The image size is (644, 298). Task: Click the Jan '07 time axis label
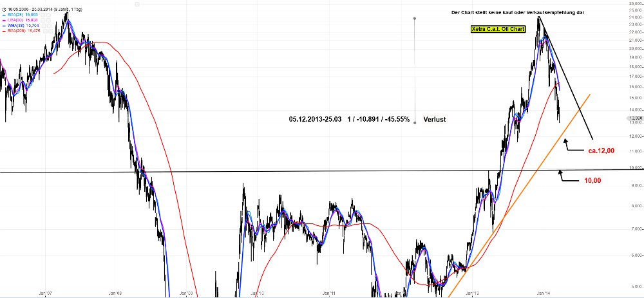pos(46,293)
